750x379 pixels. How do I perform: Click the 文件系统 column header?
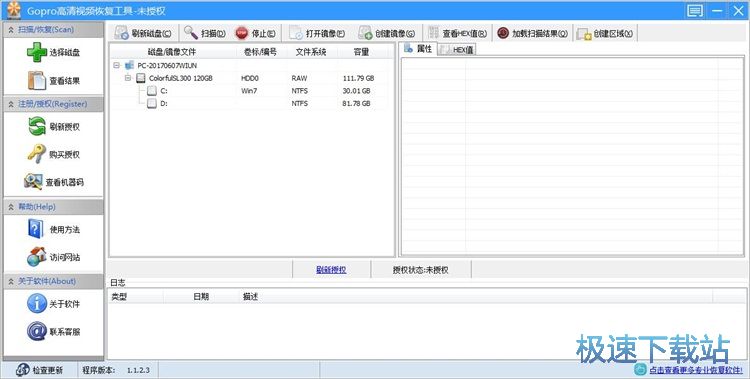(311, 52)
